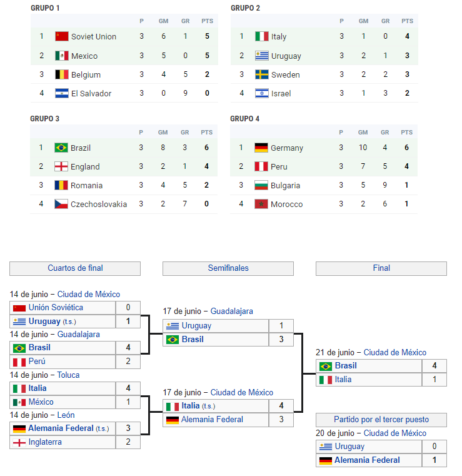Open the Toluca venue link

point(68,375)
